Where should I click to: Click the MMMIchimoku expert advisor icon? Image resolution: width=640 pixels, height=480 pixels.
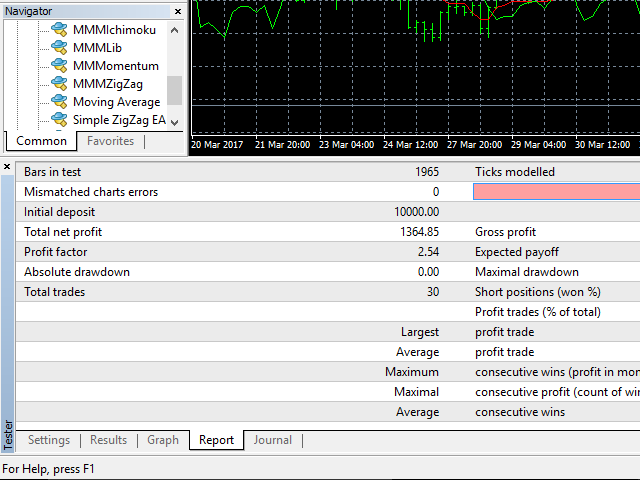point(59,30)
